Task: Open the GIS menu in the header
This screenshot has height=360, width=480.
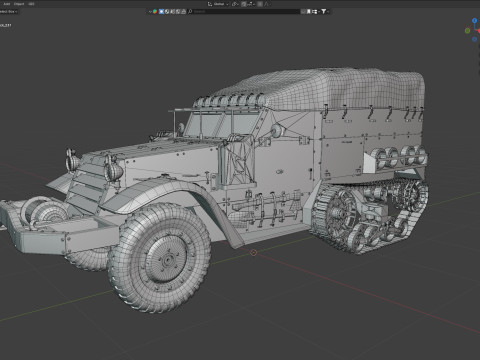Action: pyautogui.click(x=31, y=4)
